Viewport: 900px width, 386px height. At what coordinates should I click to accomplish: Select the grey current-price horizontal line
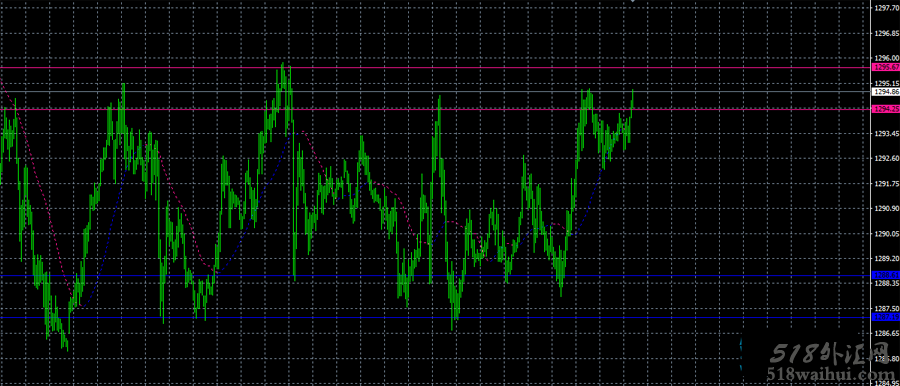point(436,91)
